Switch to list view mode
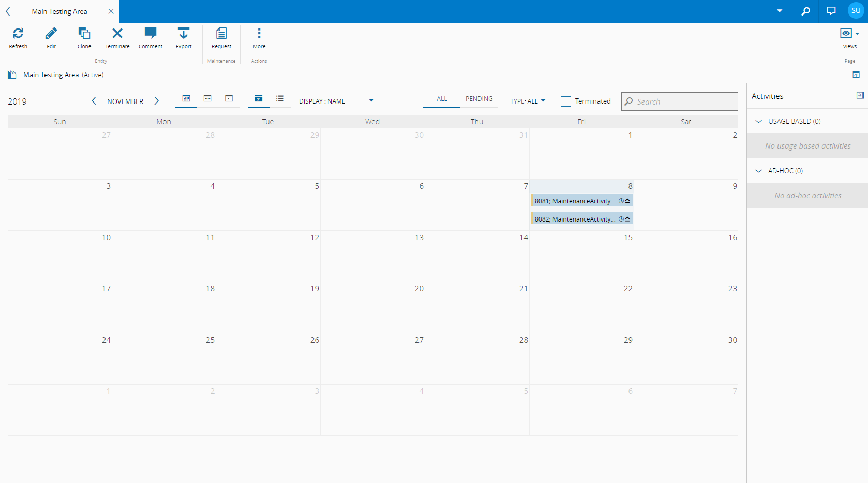This screenshot has height=483, width=868. 280,98
